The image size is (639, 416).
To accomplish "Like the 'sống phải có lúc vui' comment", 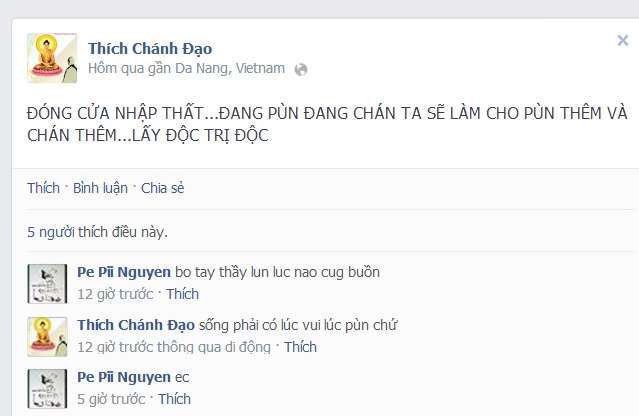I will [300, 347].
